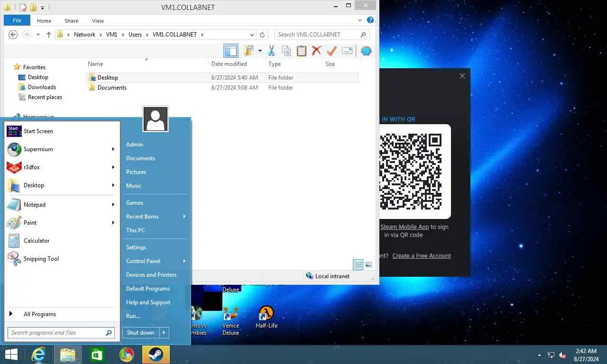The height and width of the screenshot is (364, 607).
Task: Open the Store icon on taskbar
Action: pyautogui.click(x=97, y=355)
